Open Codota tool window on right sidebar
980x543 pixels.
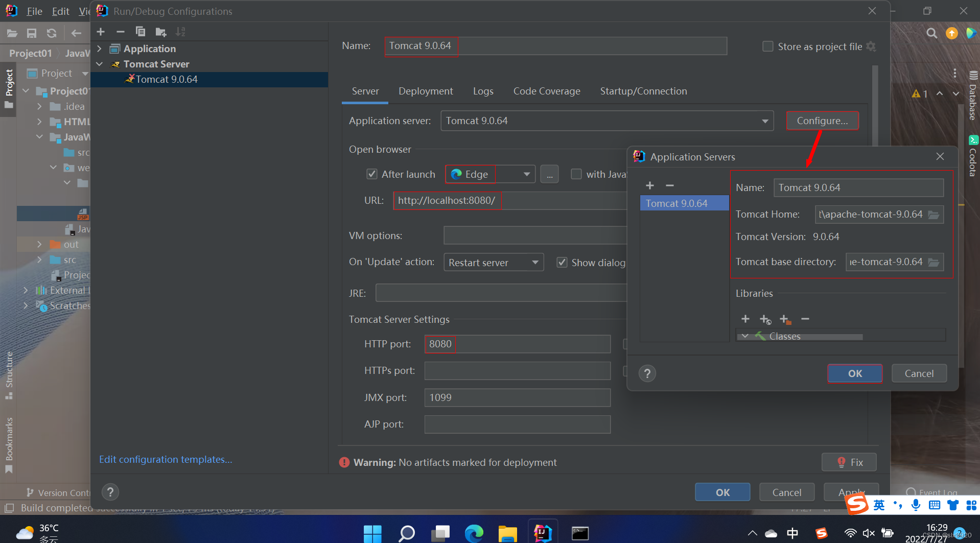click(973, 156)
